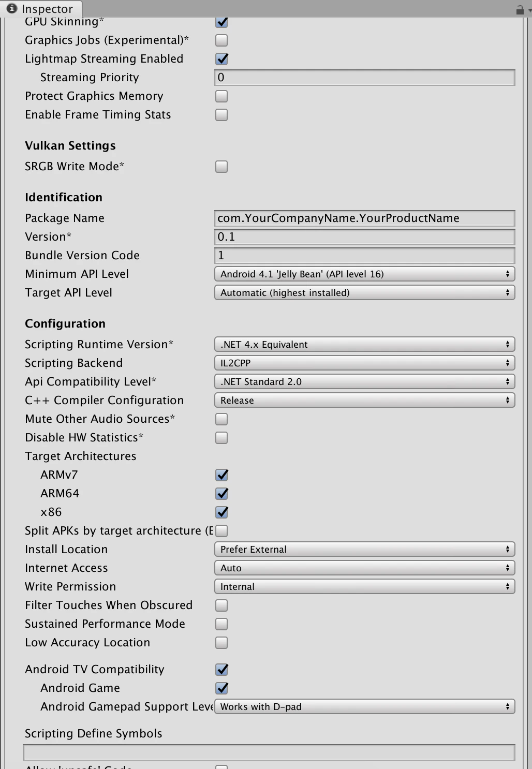Click the lock icon in the Inspector
Screen dimensions: 532x769
tap(521, 9)
